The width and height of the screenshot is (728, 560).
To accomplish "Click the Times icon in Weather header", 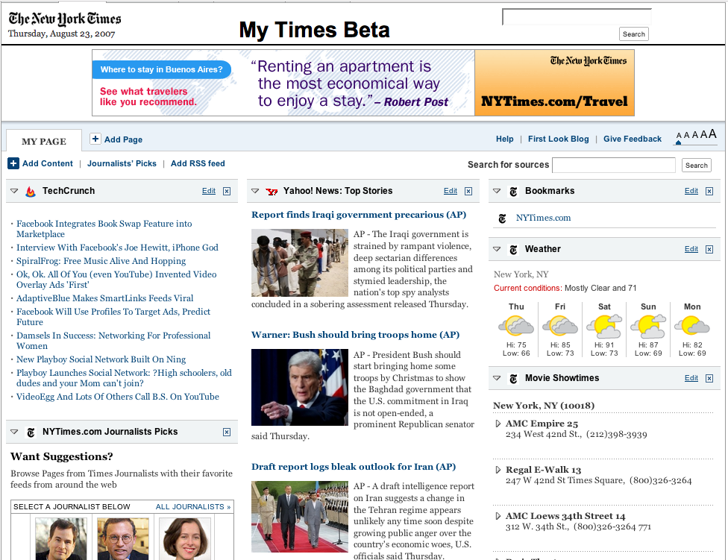I will (513, 250).
